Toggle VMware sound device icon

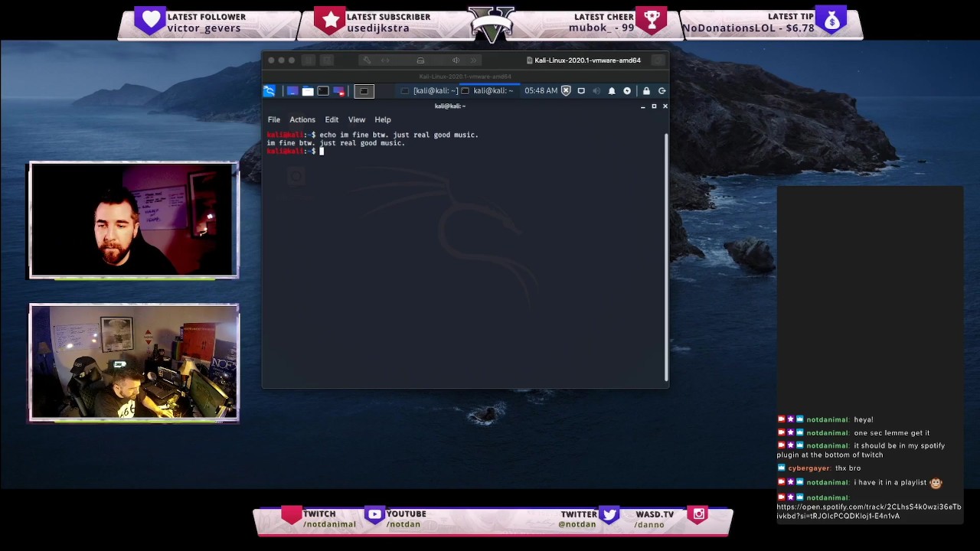(456, 60)
